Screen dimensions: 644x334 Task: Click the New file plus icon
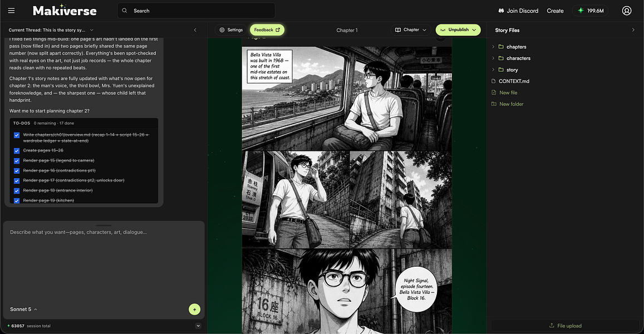pos(494,92)
